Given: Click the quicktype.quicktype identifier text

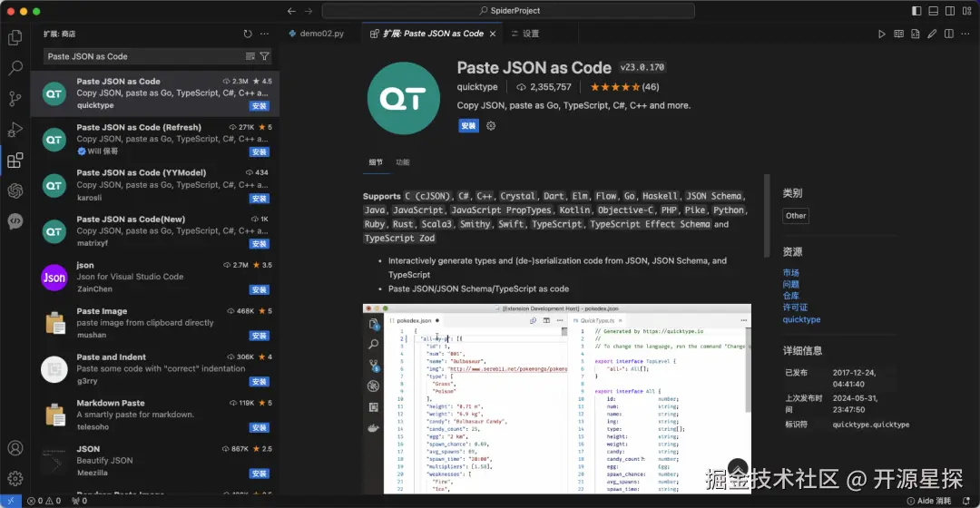Looking at the screenshot, I should (x=870, y=425).
